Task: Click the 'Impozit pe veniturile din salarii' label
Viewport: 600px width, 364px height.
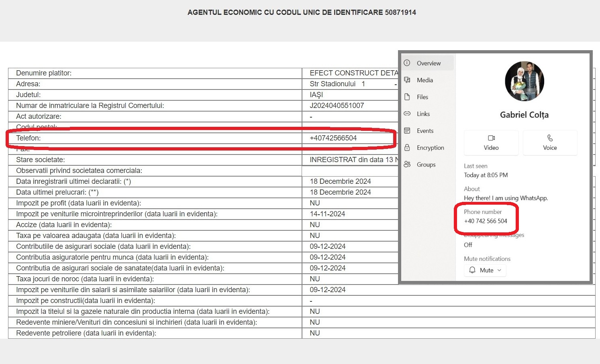Action: [133, 290]
